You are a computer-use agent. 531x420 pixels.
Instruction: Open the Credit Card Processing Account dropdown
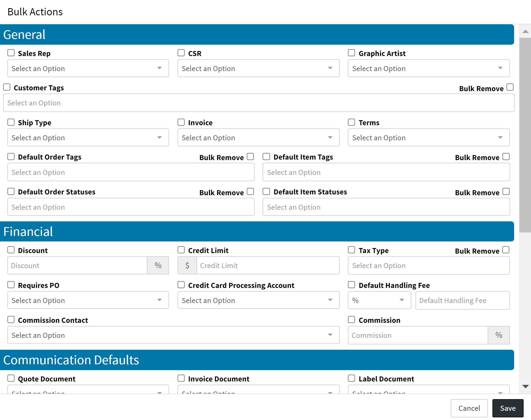258,300
